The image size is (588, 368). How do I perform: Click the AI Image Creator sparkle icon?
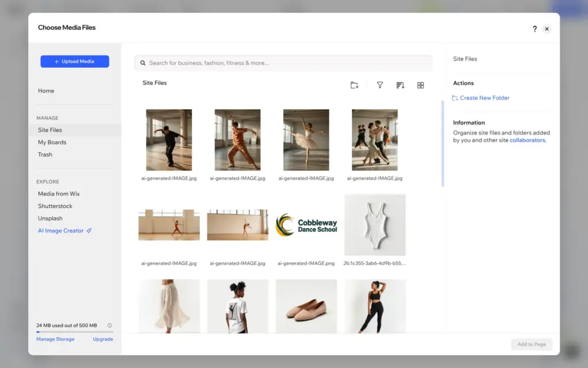(x=89, y=231)
